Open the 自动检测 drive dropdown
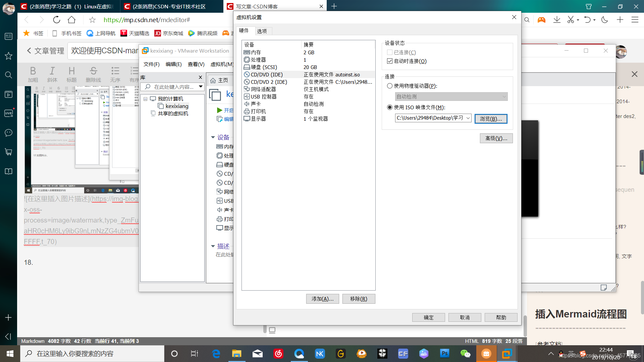Screen dimensions: 644x362 [504, 97]
